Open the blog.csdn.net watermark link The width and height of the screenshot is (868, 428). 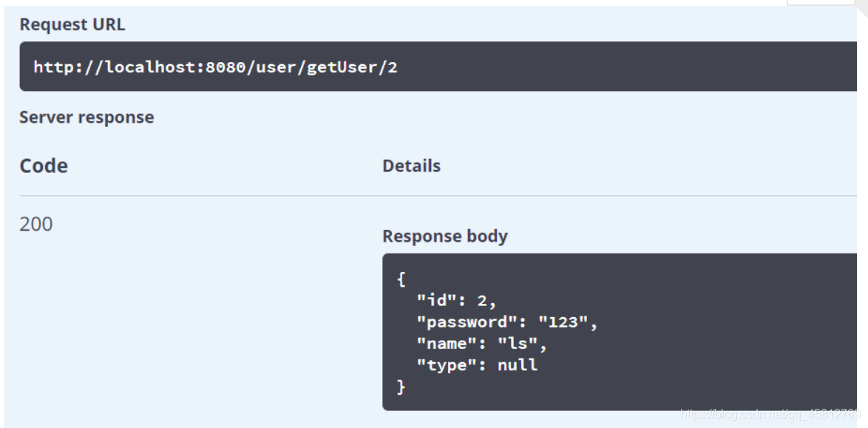point(769,415)
